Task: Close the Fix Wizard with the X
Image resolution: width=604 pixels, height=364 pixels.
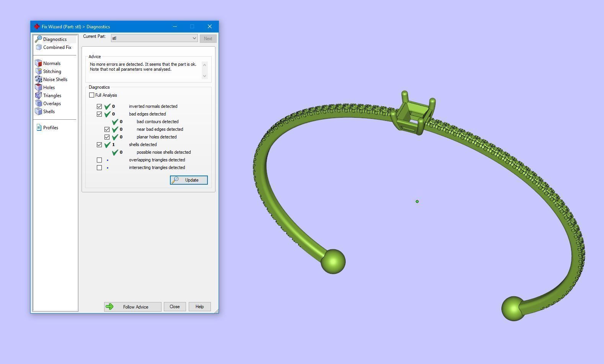Action: pos(210,26)
